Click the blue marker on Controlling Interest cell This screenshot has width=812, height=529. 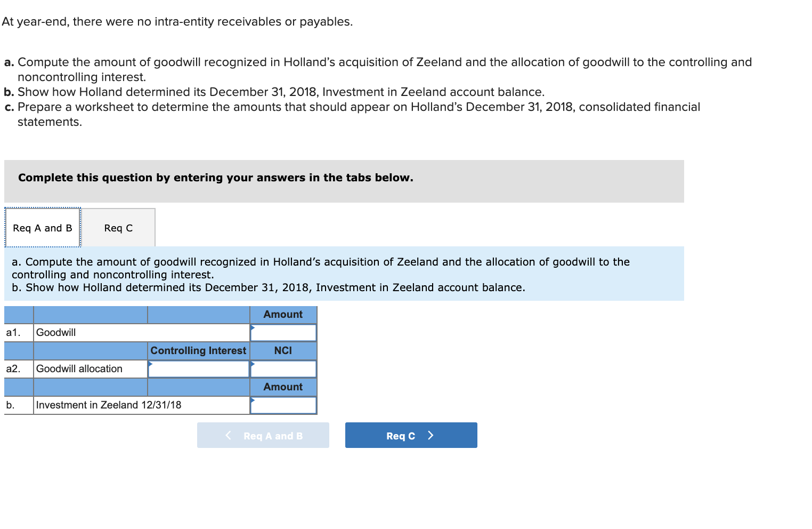click(x=152, y=363)
